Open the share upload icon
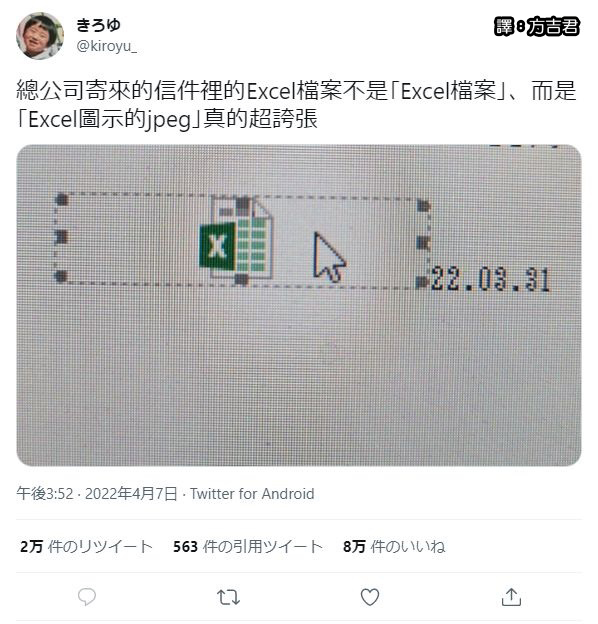The width and height of the screenshot is (598, 624). point(511,597)
